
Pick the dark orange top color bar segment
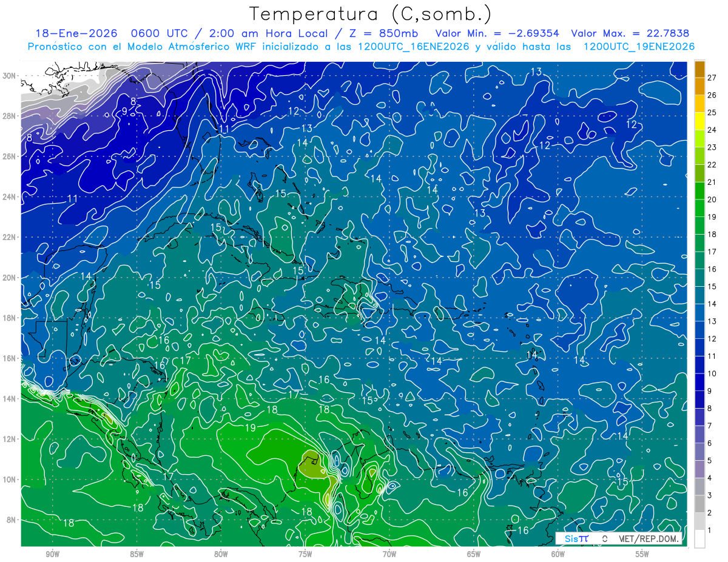click(x=699, y=69)
